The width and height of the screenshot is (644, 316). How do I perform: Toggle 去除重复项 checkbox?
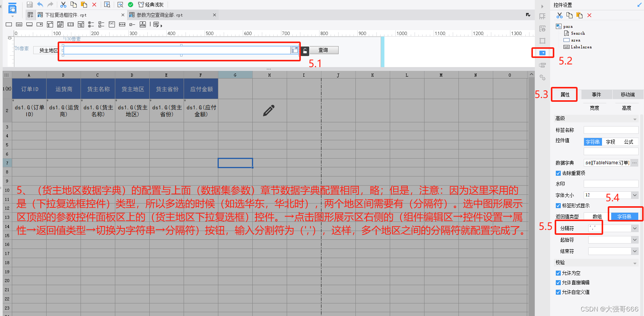(x=558, y=173)
